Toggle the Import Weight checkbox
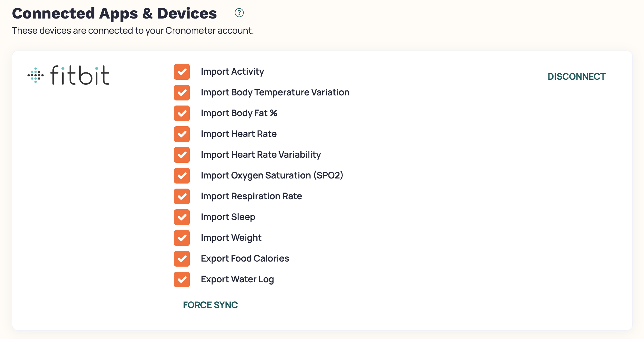This screenshot has width=644, height=339. (x=182, y=238)
